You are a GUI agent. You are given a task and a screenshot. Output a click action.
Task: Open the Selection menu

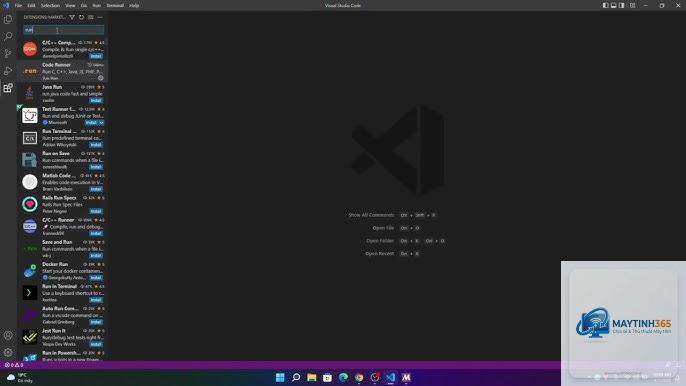click(50, 6)
